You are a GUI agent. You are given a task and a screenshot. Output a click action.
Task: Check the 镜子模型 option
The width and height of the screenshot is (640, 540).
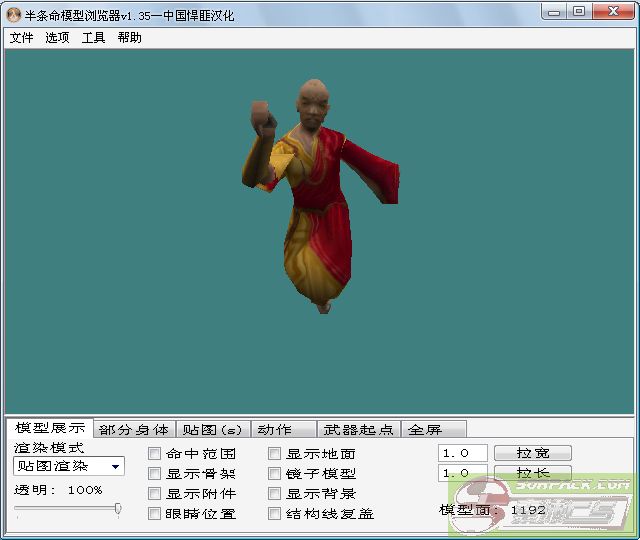tap(275, 474)
